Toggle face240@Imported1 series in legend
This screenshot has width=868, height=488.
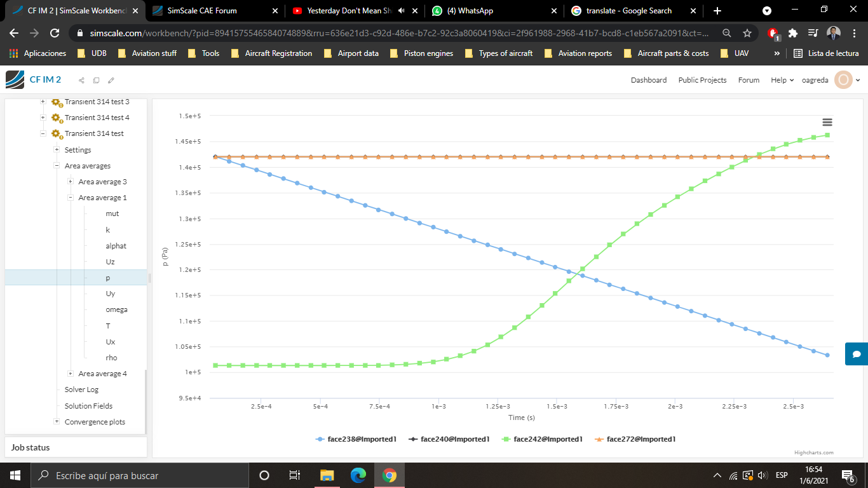point(449,439)
